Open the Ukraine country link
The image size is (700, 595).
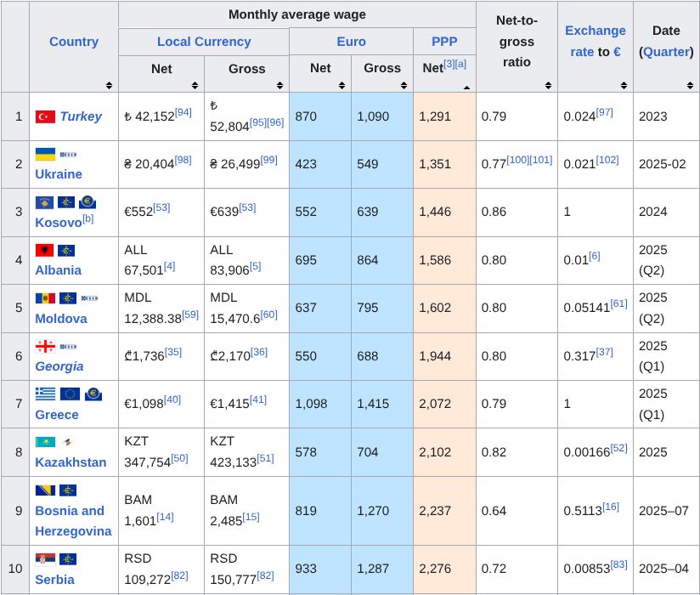59,174
